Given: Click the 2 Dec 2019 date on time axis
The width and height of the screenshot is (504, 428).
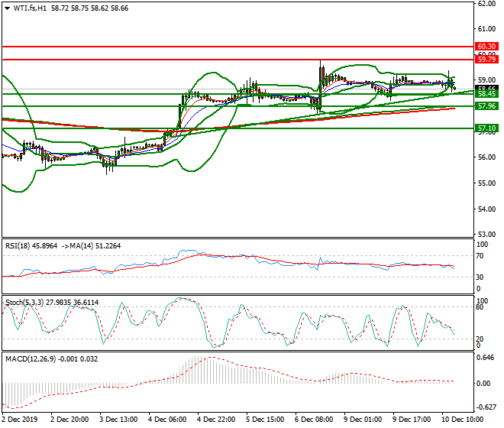Looking at the screenshot, I should (x=21, y=419).
